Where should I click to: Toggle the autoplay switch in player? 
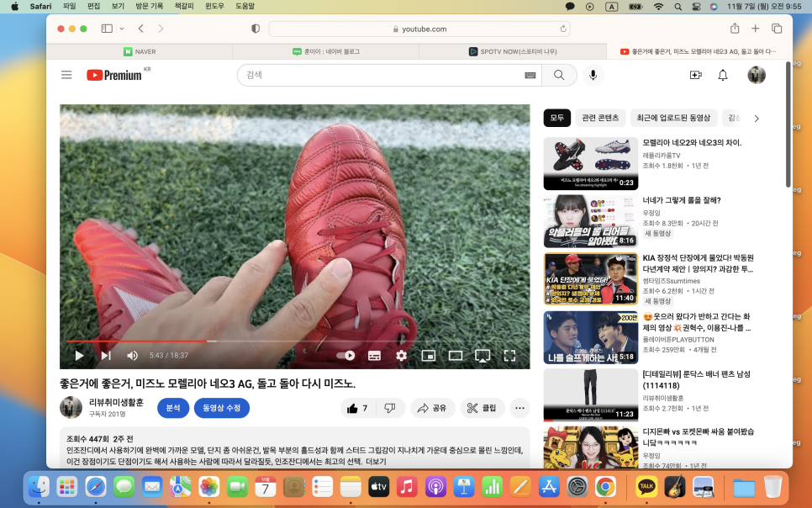(346, 356)
